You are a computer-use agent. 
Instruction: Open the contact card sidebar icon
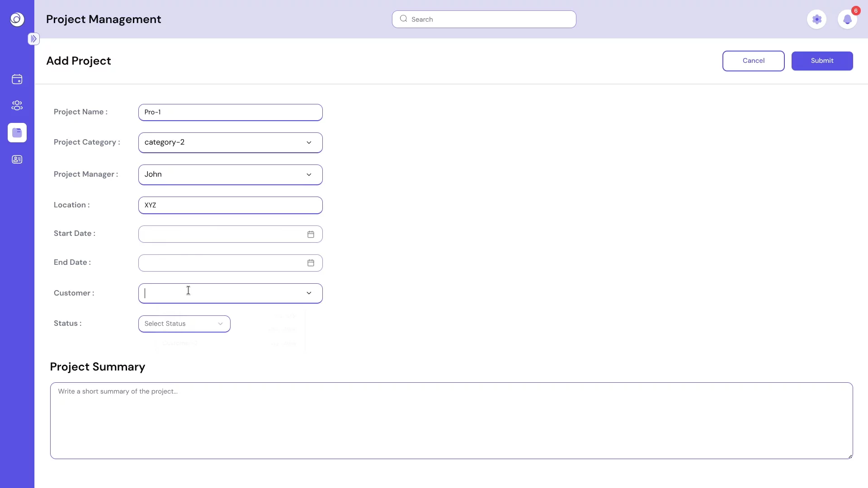[x=17, y=160]
